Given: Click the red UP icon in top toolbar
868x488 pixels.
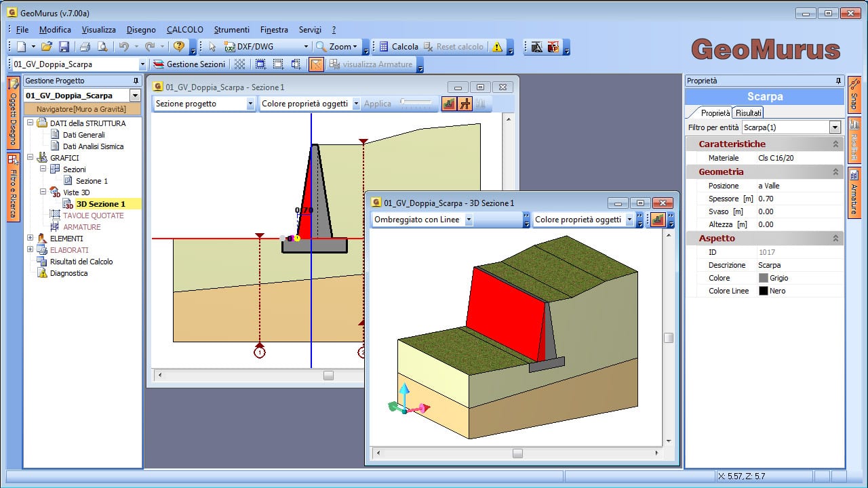Looking at the screenshot, I should [554, 47].
